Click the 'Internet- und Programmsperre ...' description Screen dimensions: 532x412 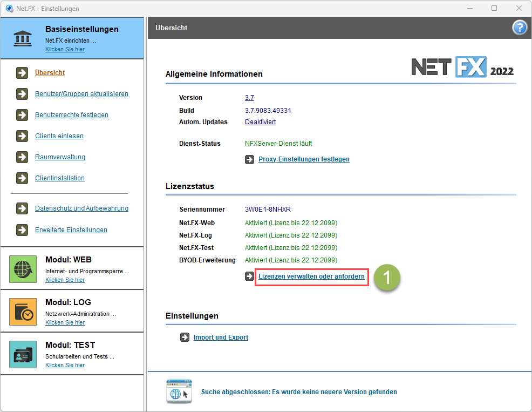(x=87, y=271)
